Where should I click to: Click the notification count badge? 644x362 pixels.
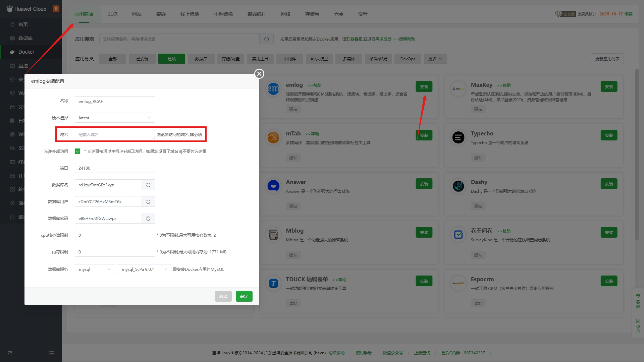[x=56, y=9]
